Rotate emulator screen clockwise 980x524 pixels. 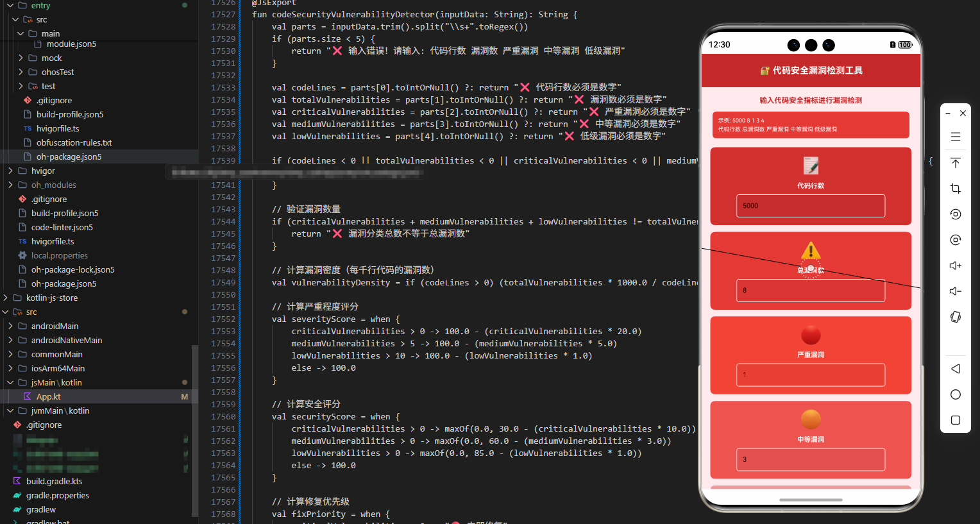pyautogui.click(x=955, y=240)
